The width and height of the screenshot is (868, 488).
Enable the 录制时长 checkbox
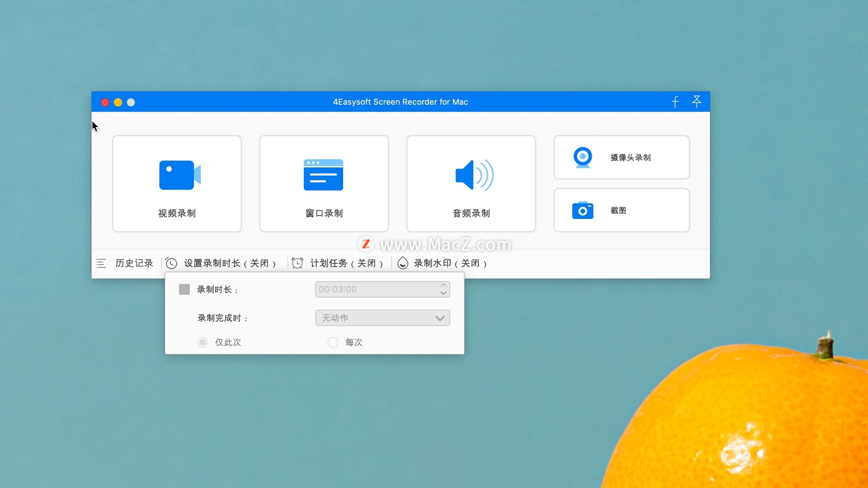(x=184, y=289)
